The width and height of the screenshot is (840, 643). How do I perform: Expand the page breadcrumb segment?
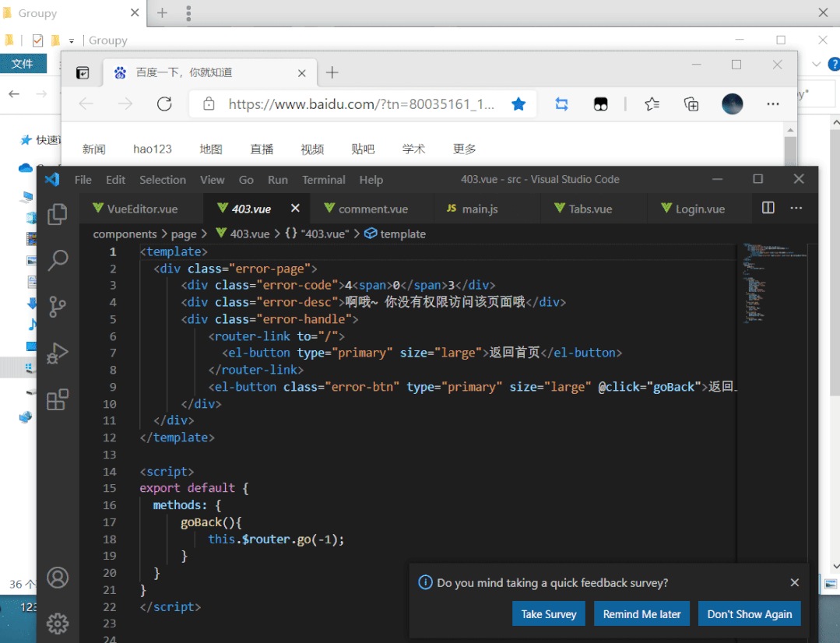[x=184, y=234]
